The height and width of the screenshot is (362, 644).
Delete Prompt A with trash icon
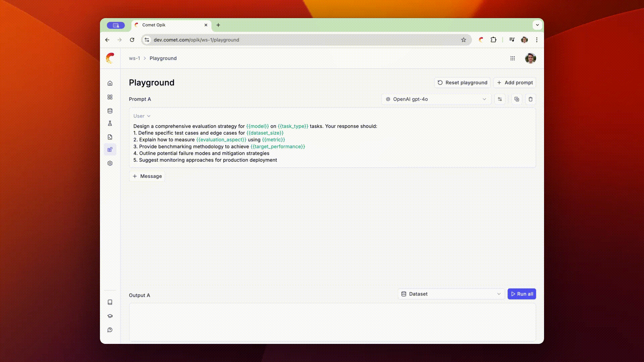(x=530, y=99)
